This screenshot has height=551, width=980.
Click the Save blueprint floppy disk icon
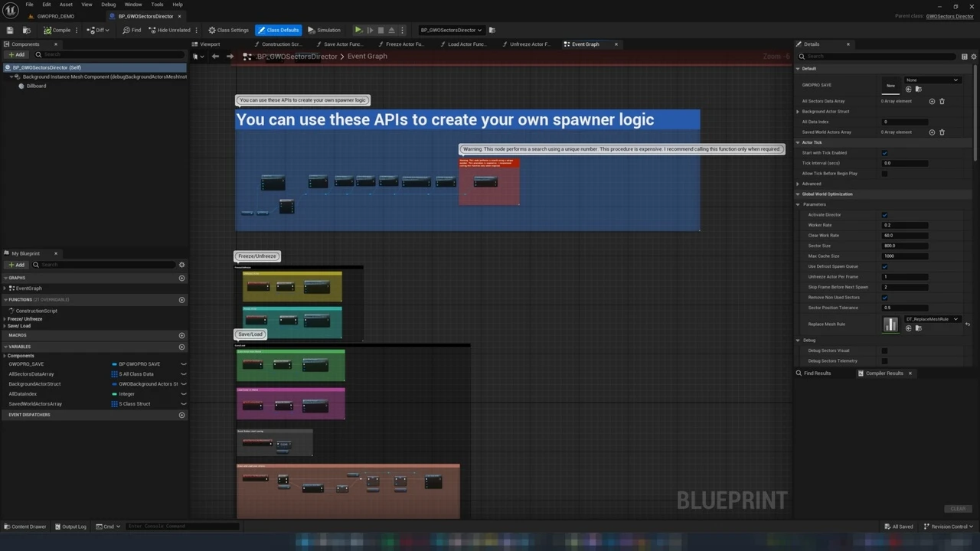click(x=10, y=30)
